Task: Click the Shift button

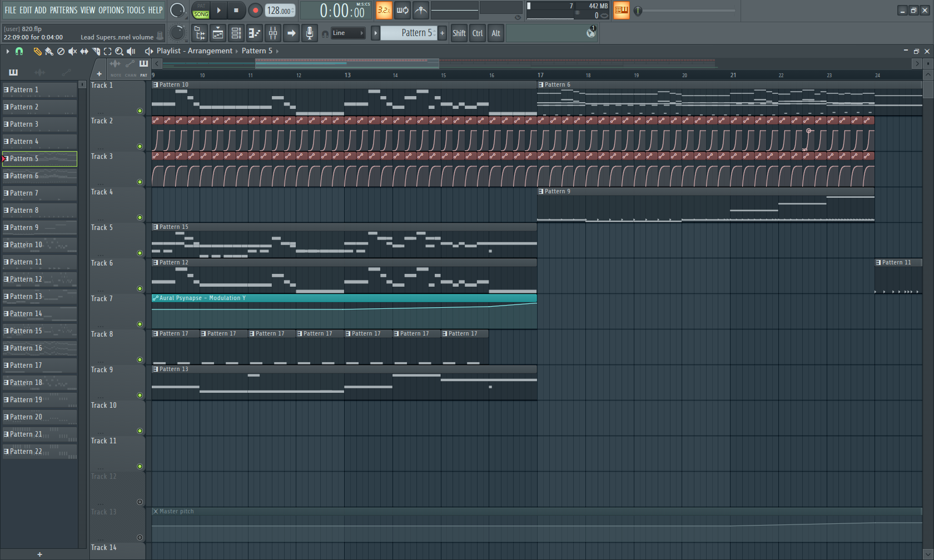Action: [459, 33]
